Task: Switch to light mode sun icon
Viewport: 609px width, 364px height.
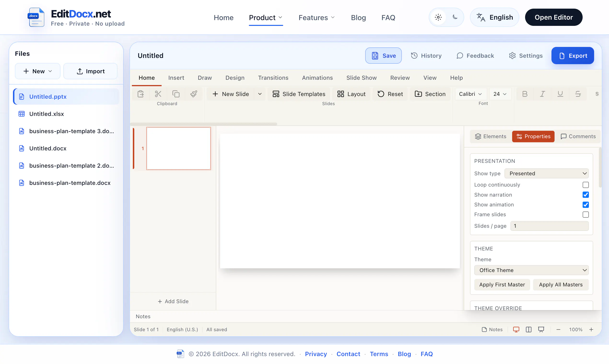Action: (438, 17)
